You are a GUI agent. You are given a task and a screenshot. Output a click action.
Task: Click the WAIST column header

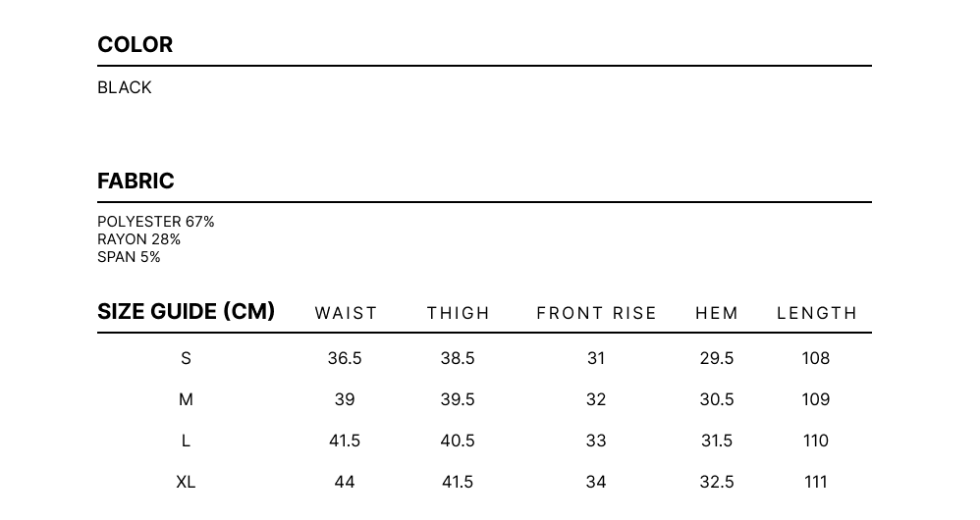pos(347,313)
